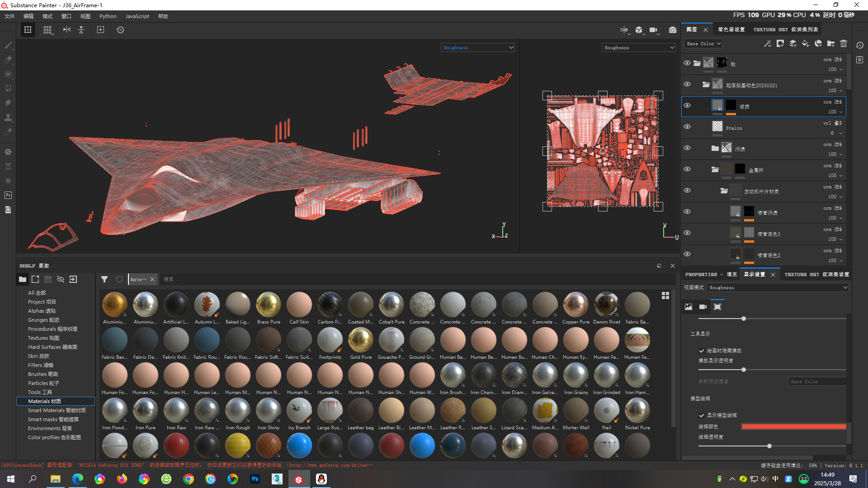Click the add effect wand icon
The width and height of the screenshot is (868, 488).
click(x=767, y=43)
